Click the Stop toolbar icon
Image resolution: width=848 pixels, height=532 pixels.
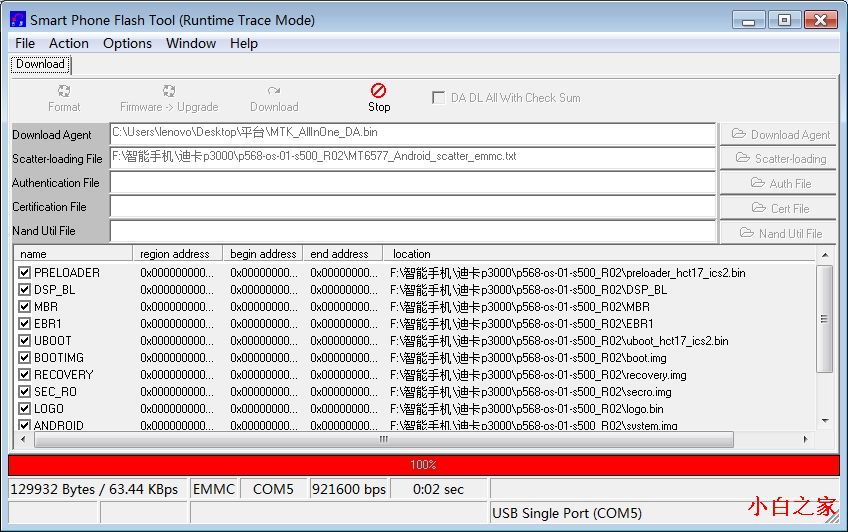coord(379,90)
